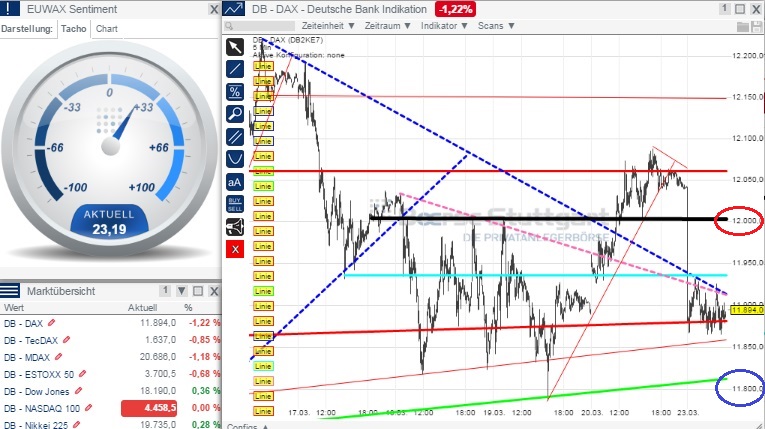Select the DB - TecDAX row
Viewport: 765px width, 429px height.
point(111,340)
